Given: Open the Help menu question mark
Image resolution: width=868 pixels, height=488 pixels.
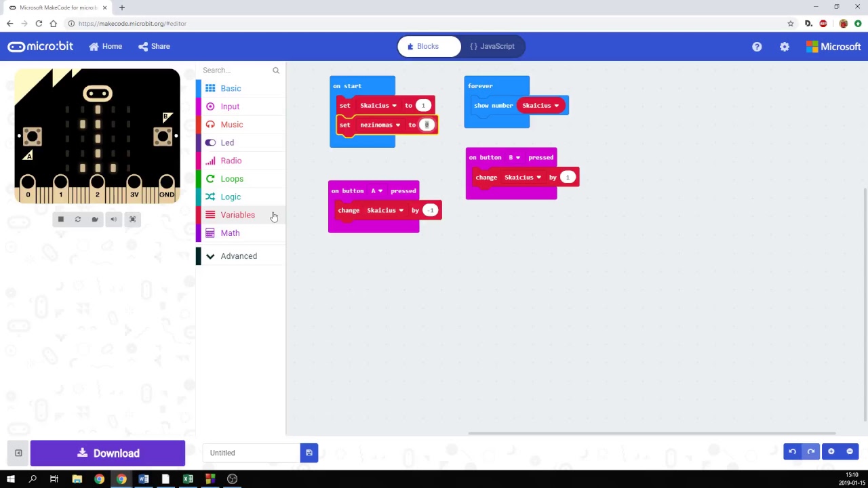Looking at the screenshot, I should pyautogui.click(x=757, y=47).
